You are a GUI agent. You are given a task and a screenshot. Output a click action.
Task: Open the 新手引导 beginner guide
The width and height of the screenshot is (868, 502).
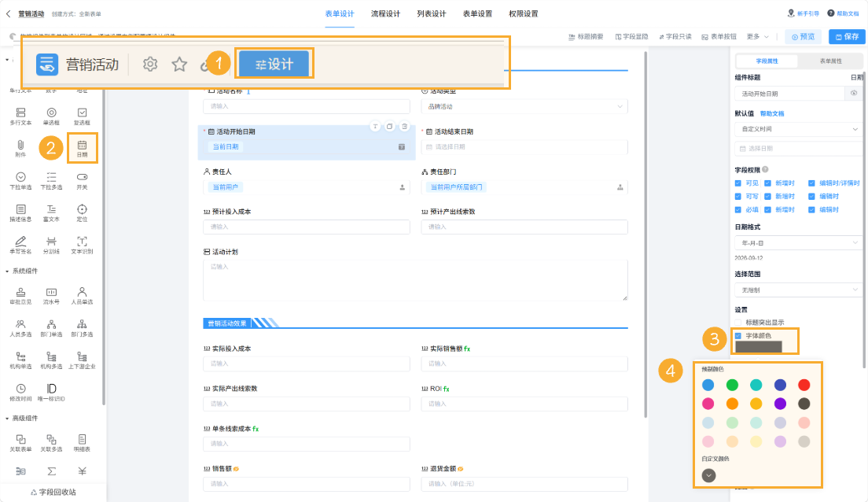click(803, 13)
